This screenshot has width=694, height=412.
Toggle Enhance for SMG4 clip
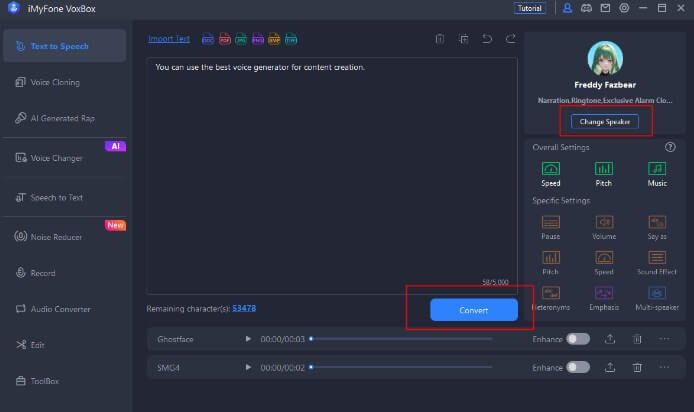tap(578, 367)
